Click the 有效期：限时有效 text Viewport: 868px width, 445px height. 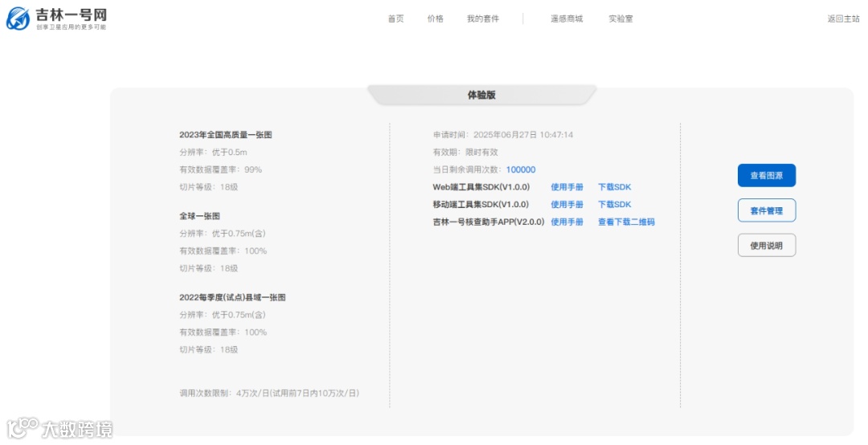click(x=465, y=152)
